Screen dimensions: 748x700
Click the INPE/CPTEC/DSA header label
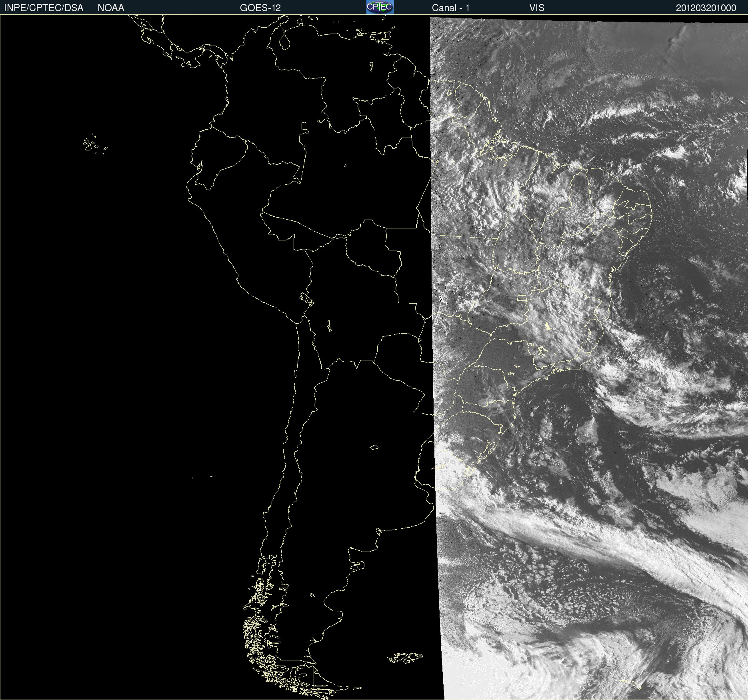click(x=44, y=8)
